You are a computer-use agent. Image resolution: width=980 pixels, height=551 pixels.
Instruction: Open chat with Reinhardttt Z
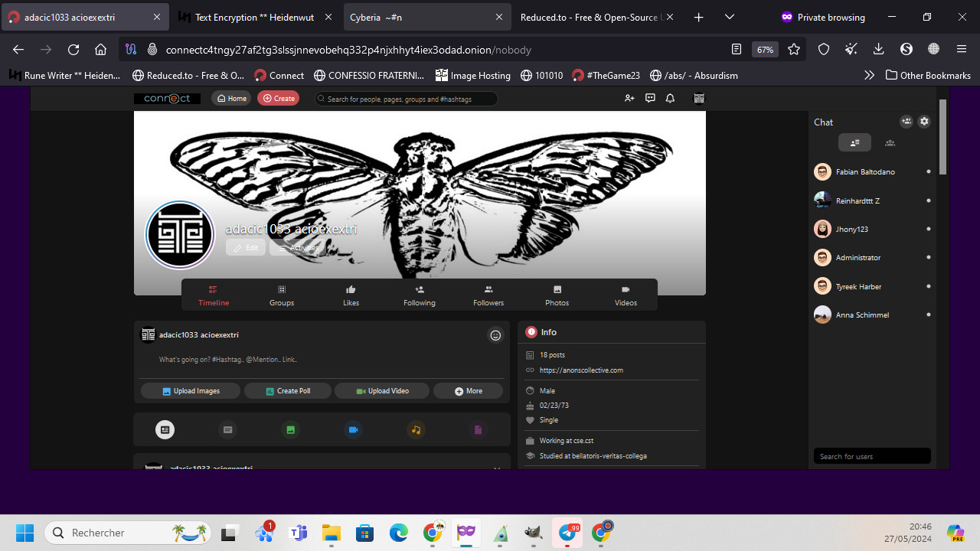coord(872,201)
